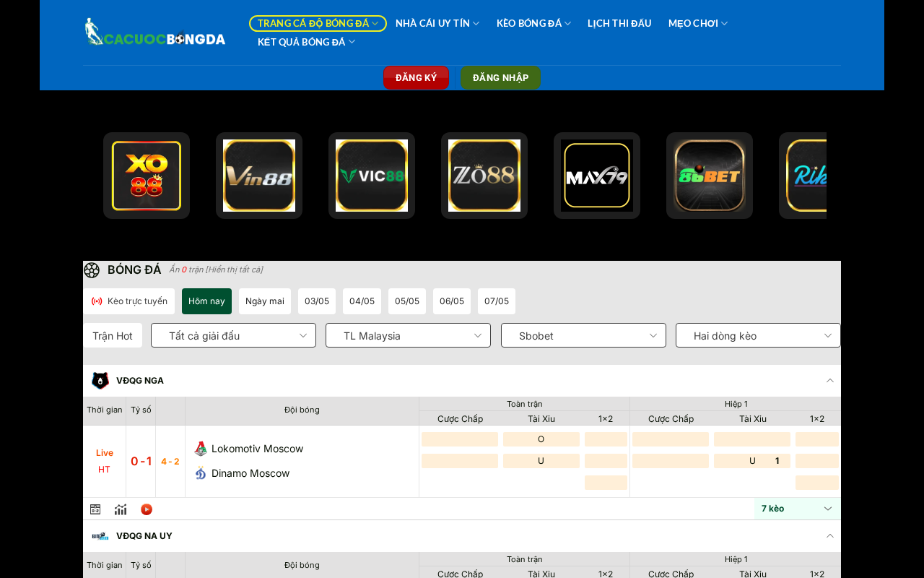This screenshot has height=578, width=924.
Task: Click the match statistics chart icon
Action: click(x=121, y=509)
